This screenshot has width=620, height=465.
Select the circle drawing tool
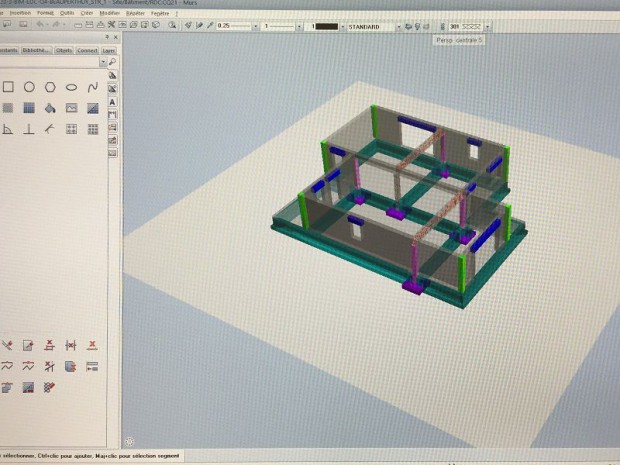[29, 87]
